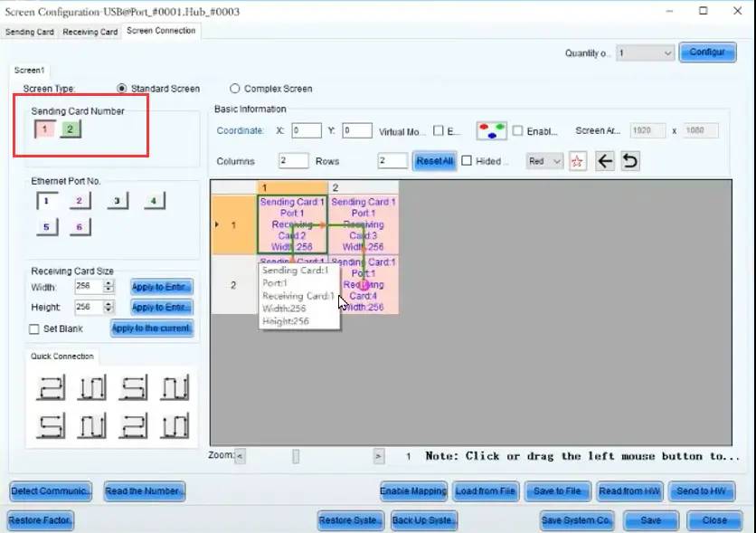756x533 pixels.
Task: Select sending card number 1
Action: 45,129
